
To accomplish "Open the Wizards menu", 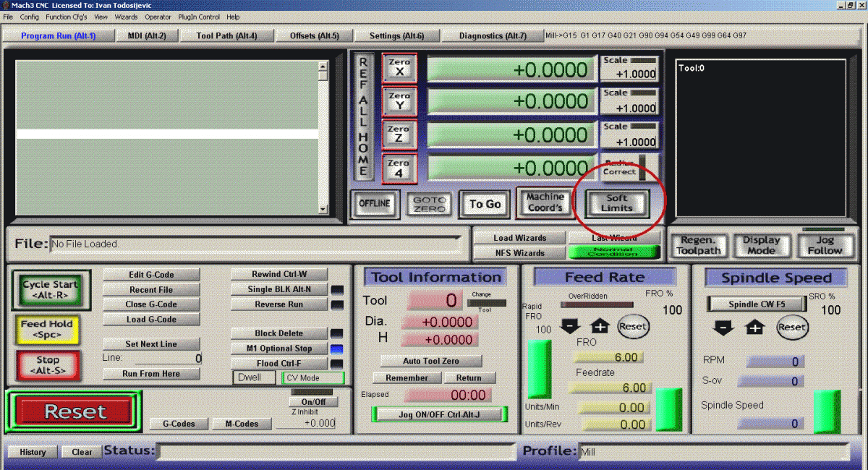I will coord(127,17).
